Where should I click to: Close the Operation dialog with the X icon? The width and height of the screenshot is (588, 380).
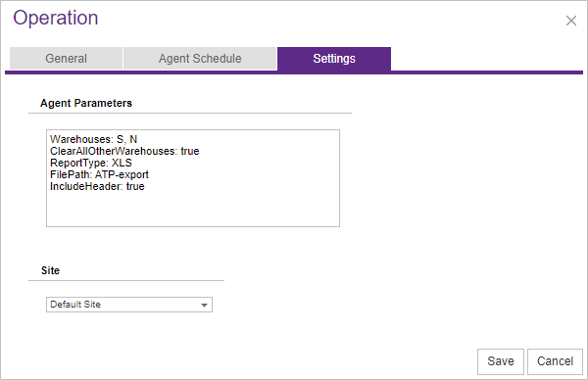click(x=570, y=21)
